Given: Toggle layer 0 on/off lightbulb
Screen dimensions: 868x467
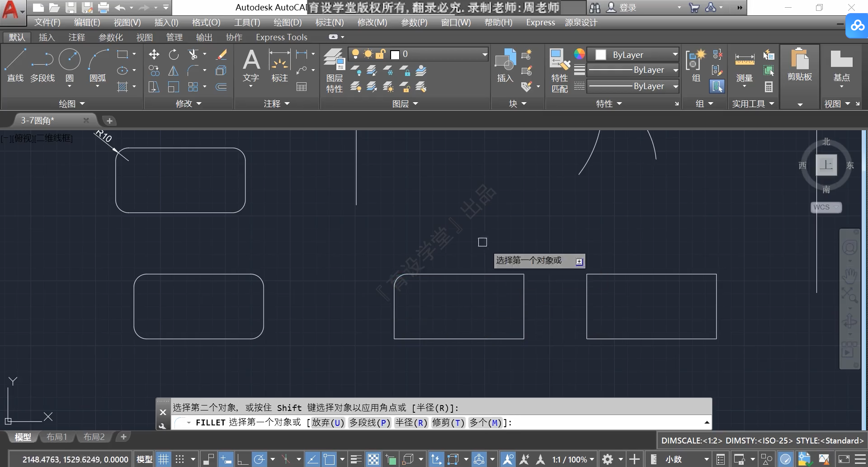Looking at the screenshot, I should tap(355, 54).
